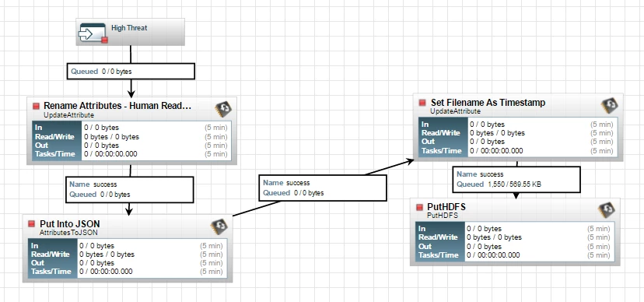Click Read/Write row of Put Into JSON stats
644x302 pixels.
(x=128, y=255)
